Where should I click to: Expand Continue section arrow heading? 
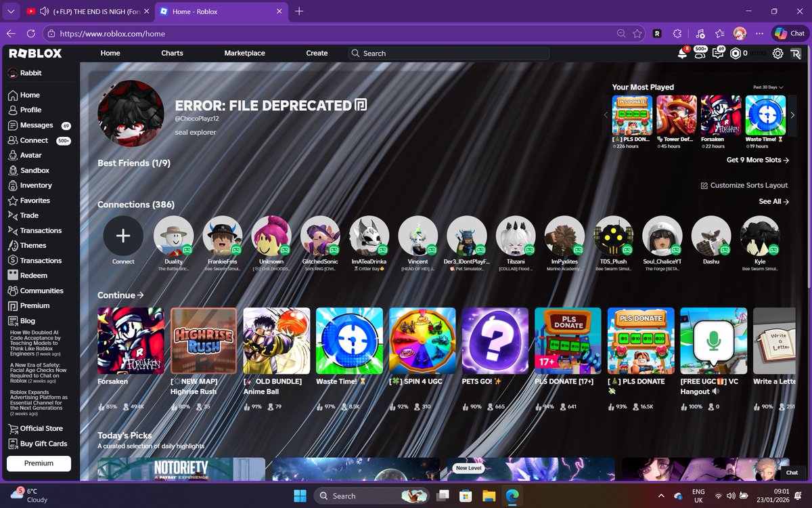click(120, 295)
